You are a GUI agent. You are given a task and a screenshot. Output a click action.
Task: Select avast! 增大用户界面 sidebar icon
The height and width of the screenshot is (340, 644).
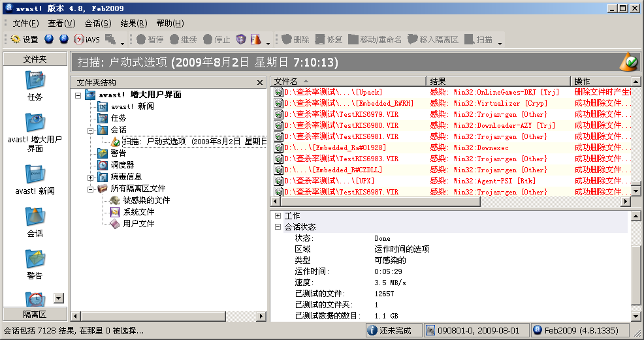[x=35, y=132]
